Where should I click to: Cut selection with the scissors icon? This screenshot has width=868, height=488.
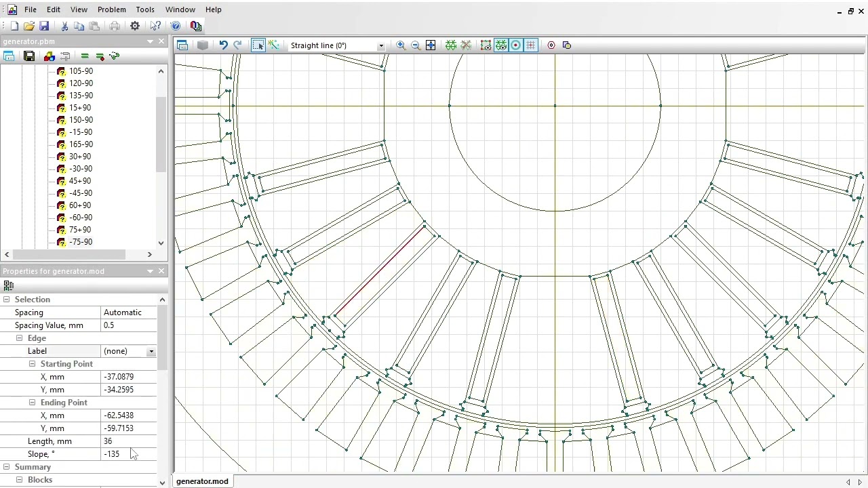pos(64,26)
